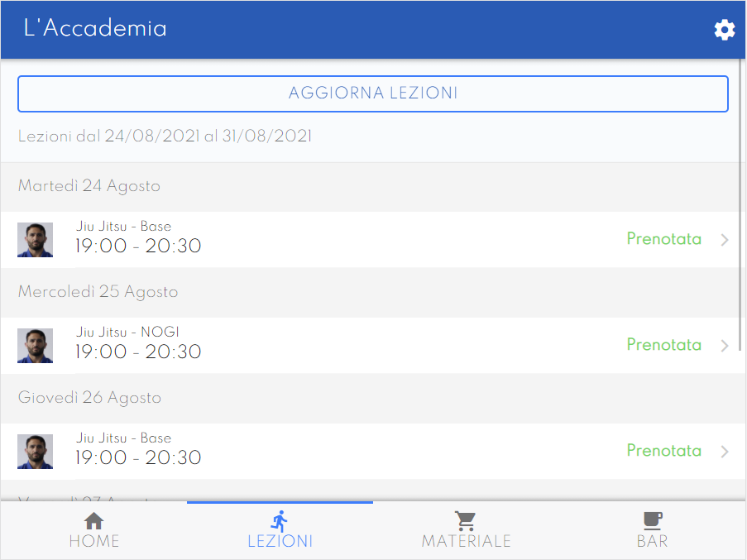Switch to the HOME tab label

point(94,542)
